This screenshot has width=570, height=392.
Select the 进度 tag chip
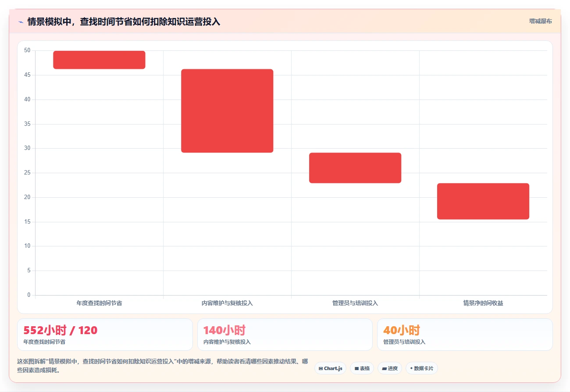point(389,368)
